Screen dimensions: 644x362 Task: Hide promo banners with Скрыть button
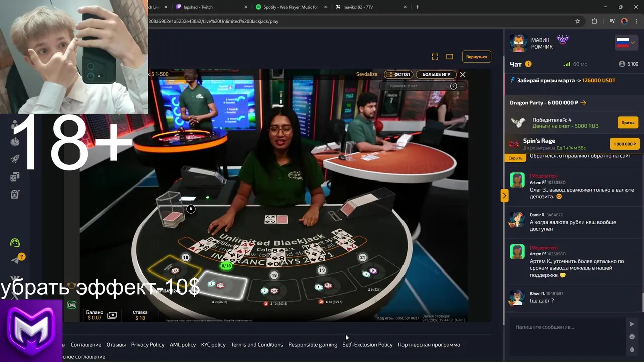pos(515,158)
